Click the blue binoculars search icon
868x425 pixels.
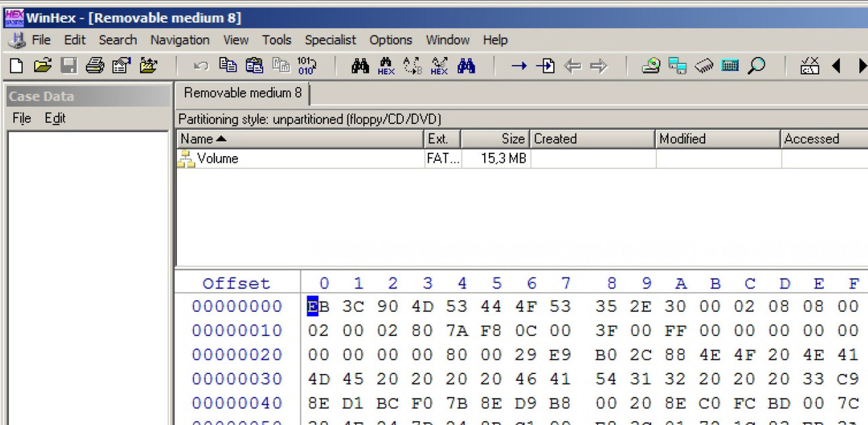[466, 66]
